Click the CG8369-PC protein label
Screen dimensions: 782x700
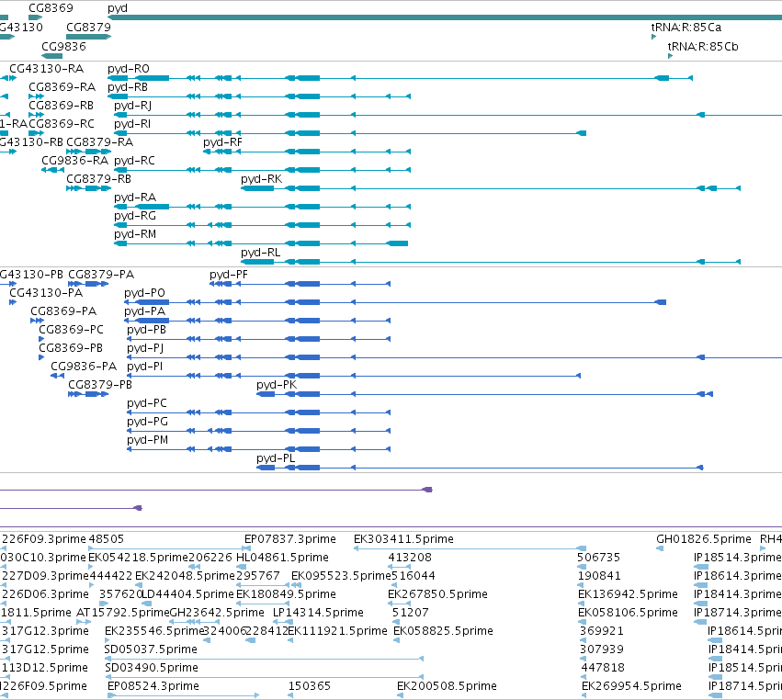72,330
